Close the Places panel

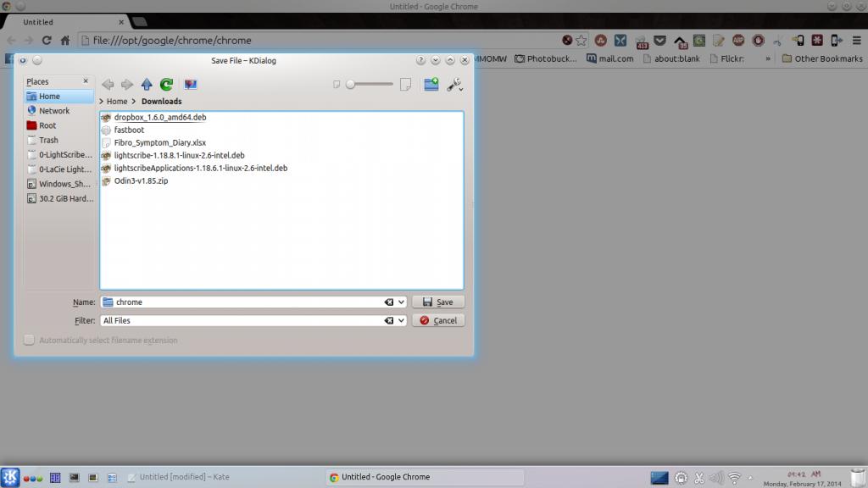86,81
